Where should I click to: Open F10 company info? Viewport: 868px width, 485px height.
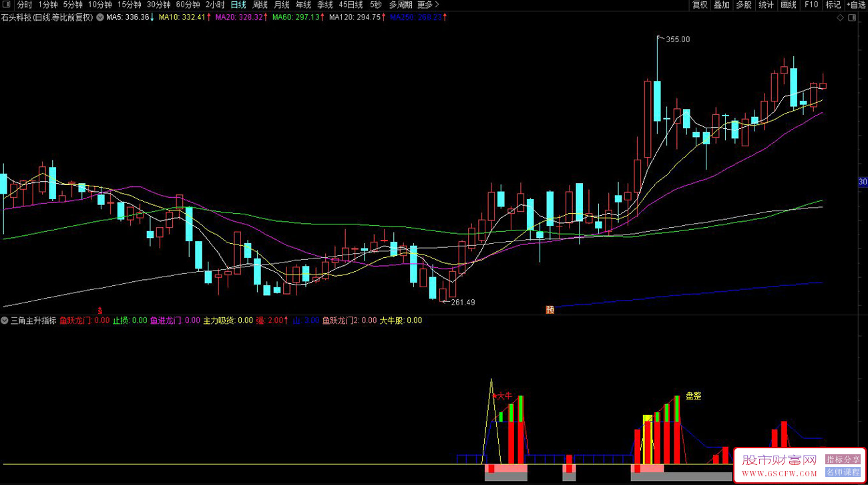tap(811, 5)
